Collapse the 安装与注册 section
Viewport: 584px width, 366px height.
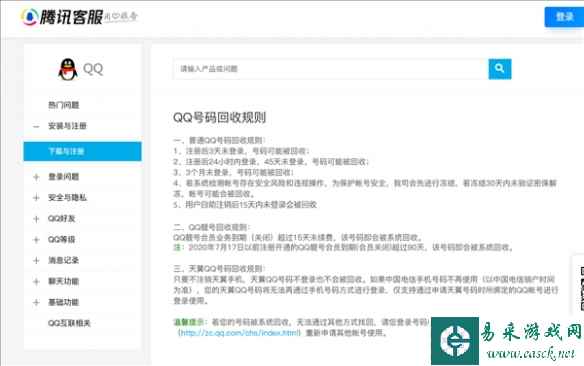[x=36, y=126]
